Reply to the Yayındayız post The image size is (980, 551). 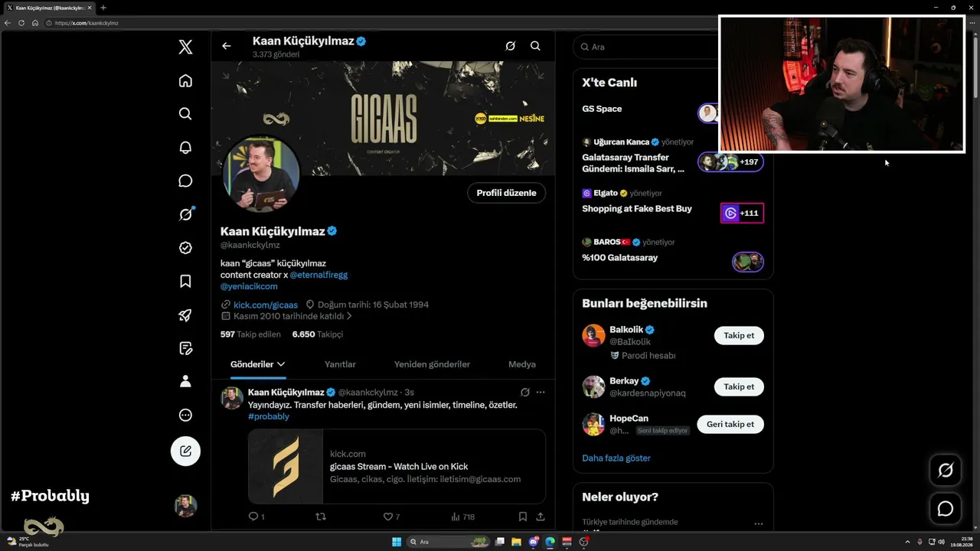coord(256,517)
